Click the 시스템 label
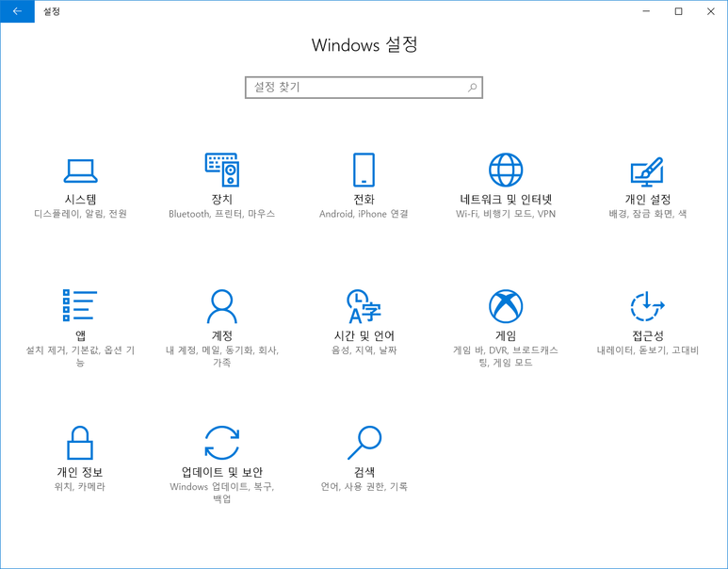Screen dimensions: 728x569 coord(80,200)
